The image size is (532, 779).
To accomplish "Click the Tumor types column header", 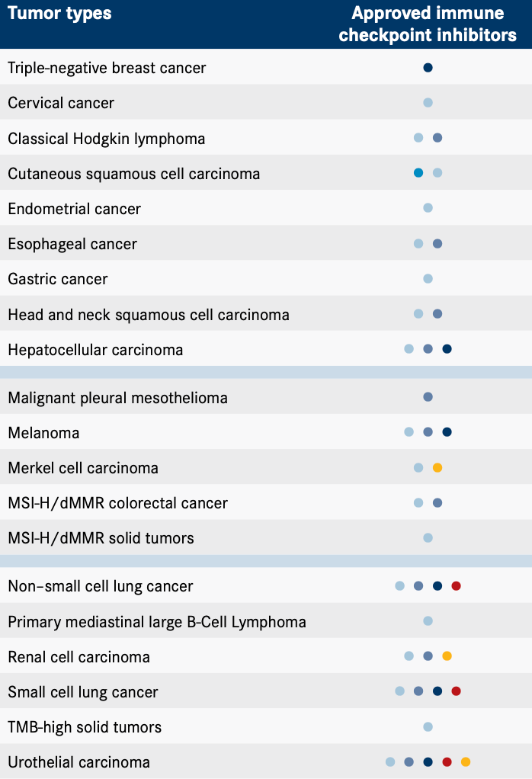I will pos(59,14).
